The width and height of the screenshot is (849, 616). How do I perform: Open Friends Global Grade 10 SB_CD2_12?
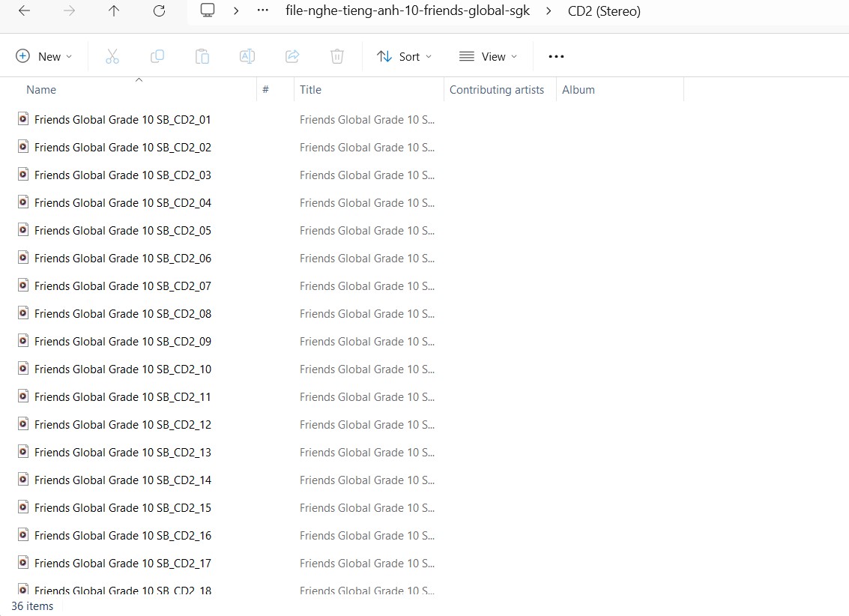click(x=122, y=424)
